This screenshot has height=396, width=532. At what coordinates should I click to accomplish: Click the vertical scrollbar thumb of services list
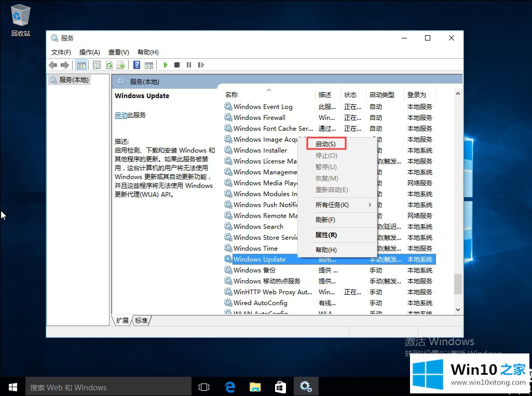tap(458, 284)
